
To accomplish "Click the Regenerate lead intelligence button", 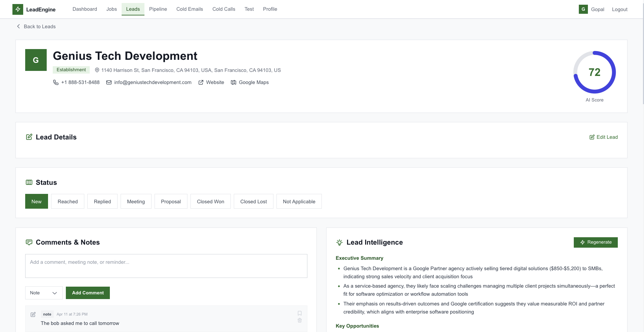I will (x=595, y=242).
